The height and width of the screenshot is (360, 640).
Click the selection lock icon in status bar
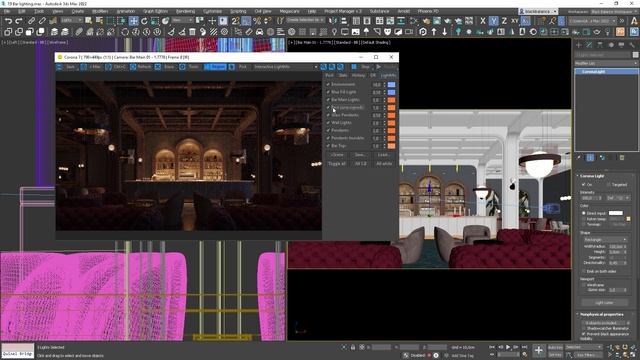coord(353,347)
